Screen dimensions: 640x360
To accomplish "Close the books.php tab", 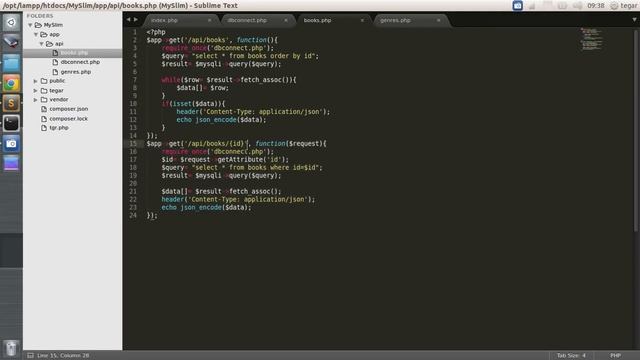I will click(x=362, y=20).
